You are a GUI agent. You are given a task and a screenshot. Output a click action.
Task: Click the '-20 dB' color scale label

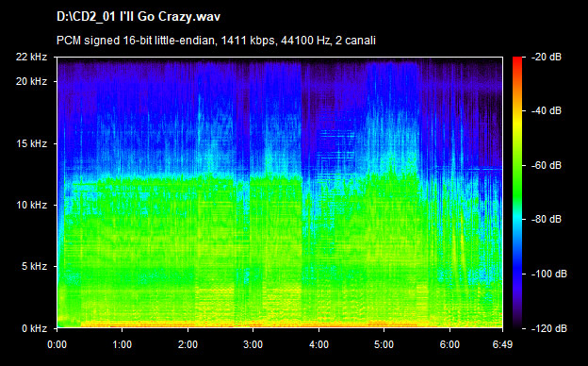coord(547,58)
